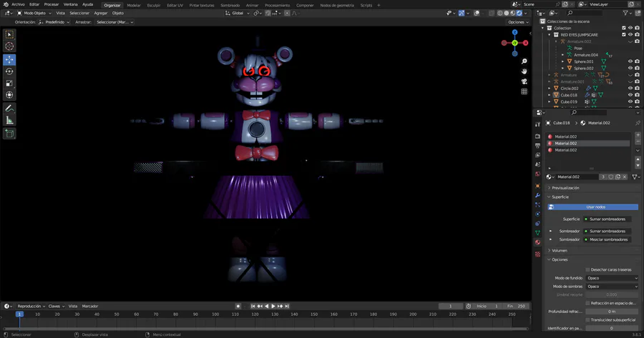644x338 pixels.
Task: Open the Physics properties tab
Action: point(537,214)
